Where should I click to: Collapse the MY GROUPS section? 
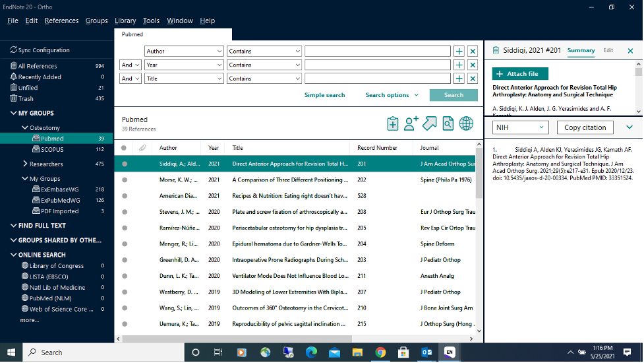(x=14, y=113)
